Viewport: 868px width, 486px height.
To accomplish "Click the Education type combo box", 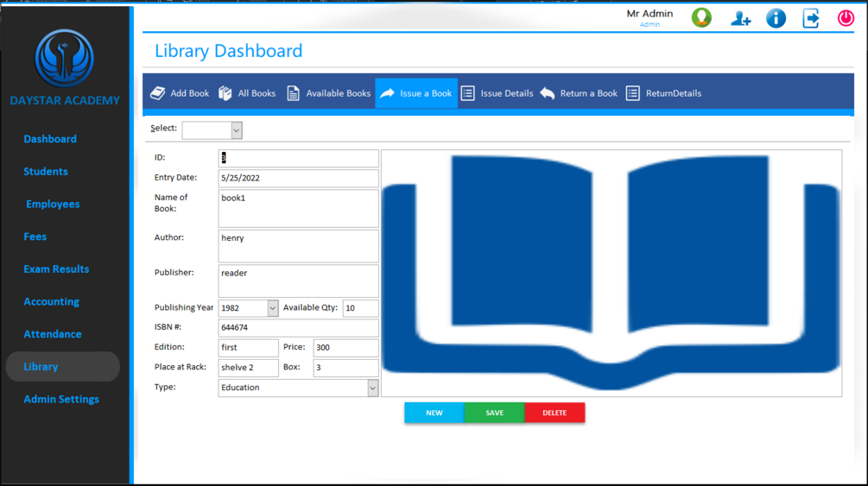I will [298, 388].
